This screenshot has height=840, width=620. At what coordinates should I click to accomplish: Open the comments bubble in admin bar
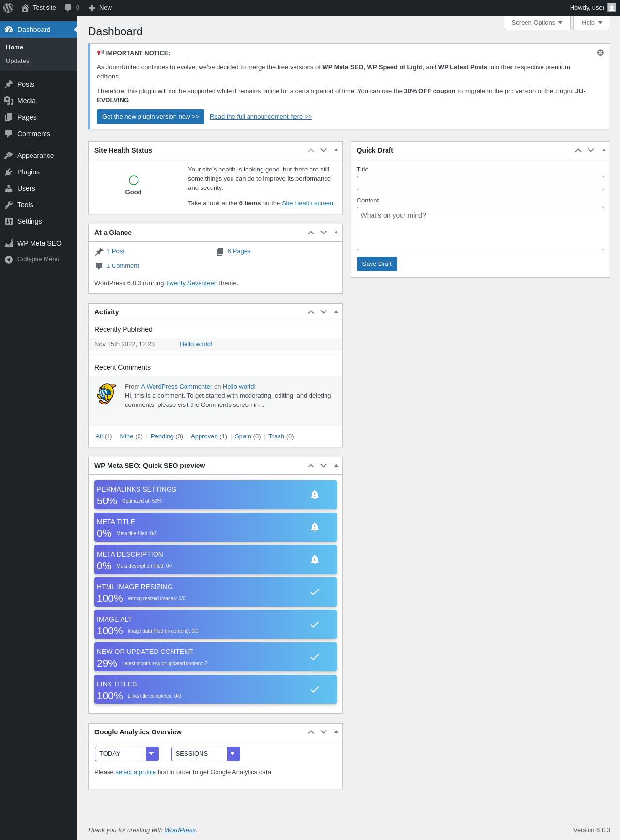(72, 8)
